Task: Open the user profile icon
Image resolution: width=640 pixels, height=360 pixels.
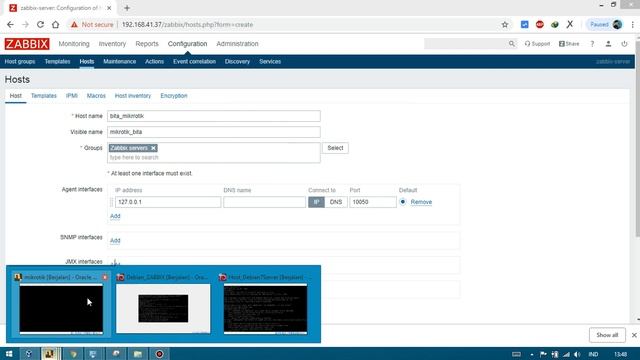Action: [x=608, y=44]
